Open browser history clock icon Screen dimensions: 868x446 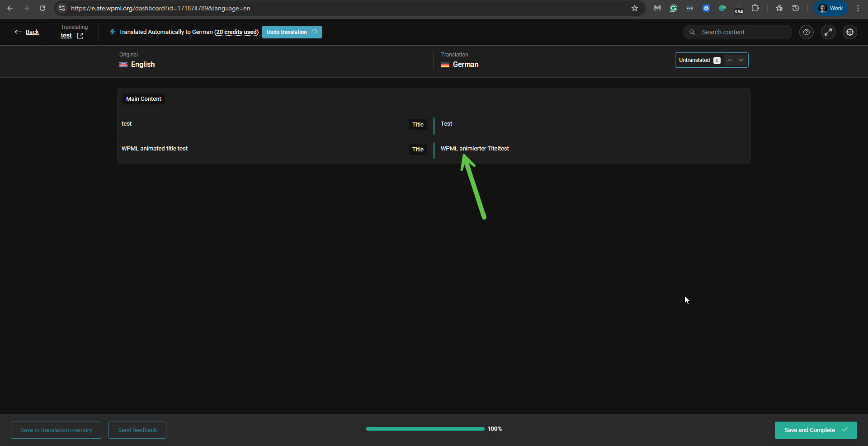(795, 8)
